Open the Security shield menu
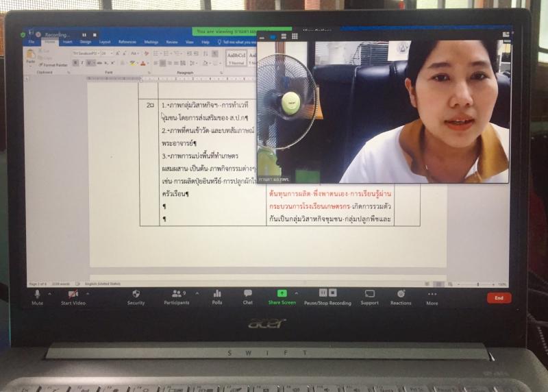This screenshot has height=392, width=548. (136, 297)
